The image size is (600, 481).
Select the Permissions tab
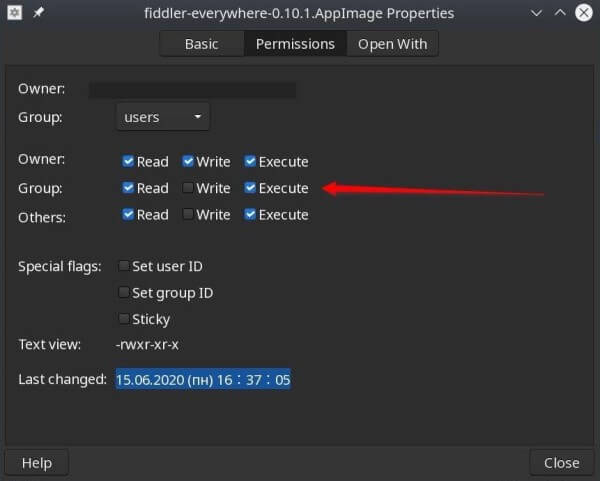tap(295, 44)
